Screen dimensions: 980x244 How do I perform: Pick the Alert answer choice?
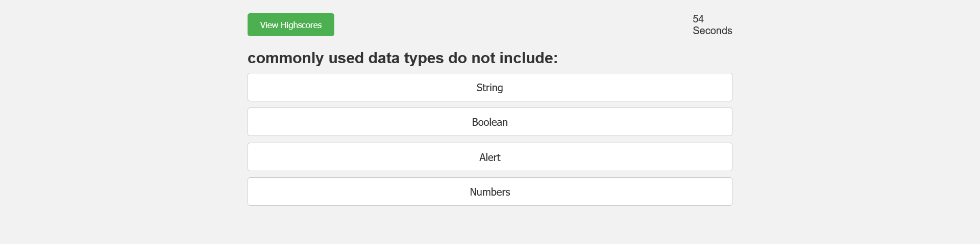[x=489, y=157]
